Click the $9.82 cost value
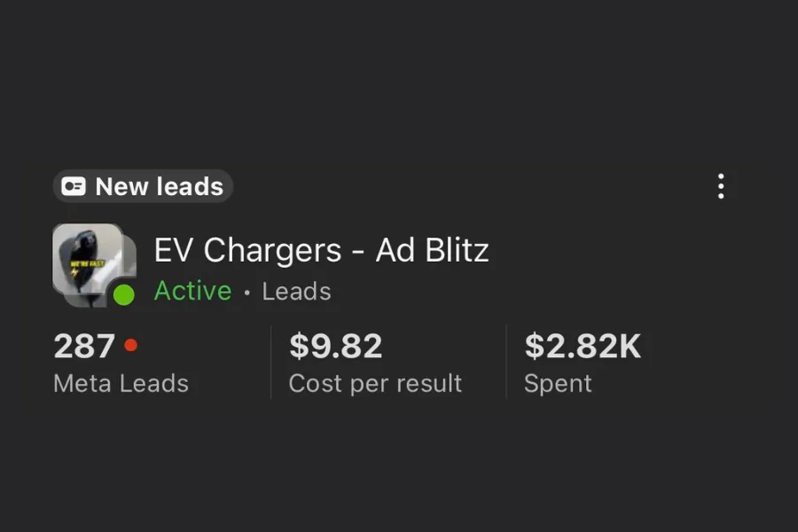The height and width of the screenshot is (532, 798). tap(335, 346)
